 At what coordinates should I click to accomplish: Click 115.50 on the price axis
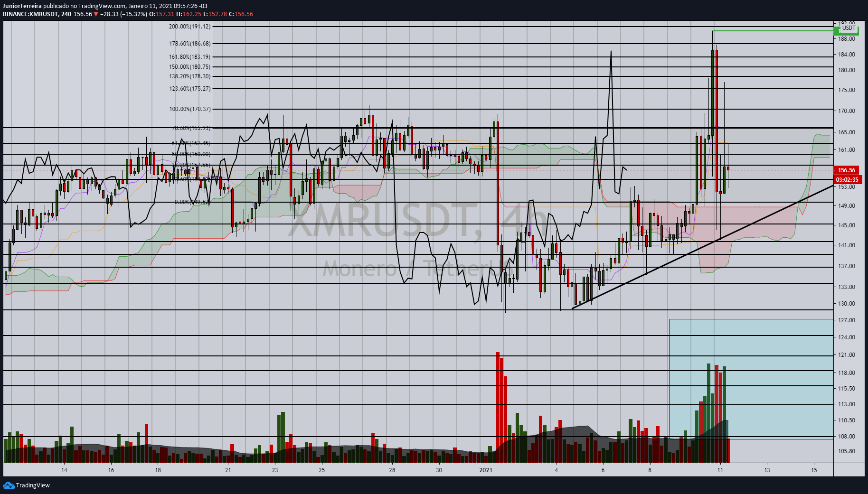(847, 389)
